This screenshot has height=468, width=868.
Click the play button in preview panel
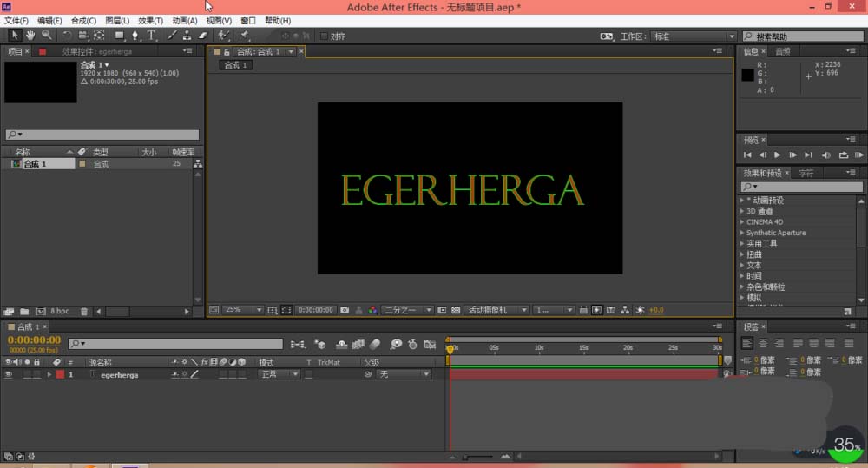click(x=777, y=155)
